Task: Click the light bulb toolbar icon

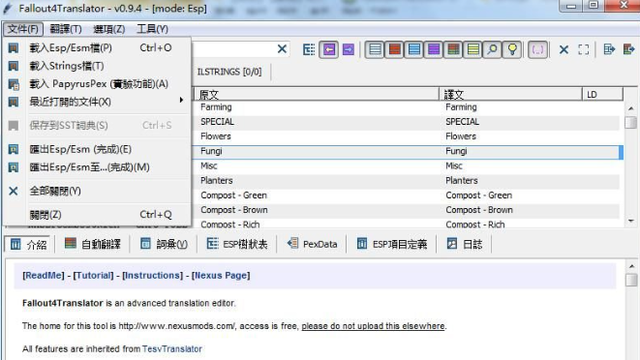Action: click(x=512, y=50)
